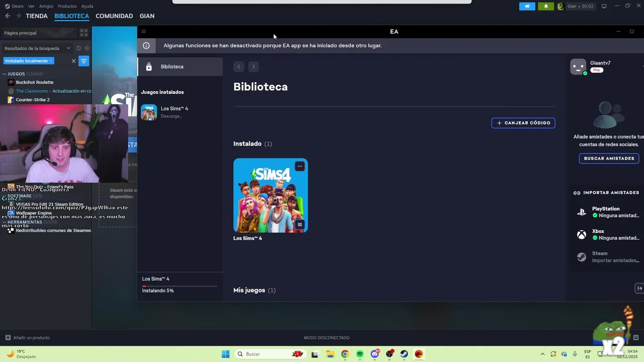Screen dimensions: 644x362
Task: Click the Los Sims 4 install progress bar
Action: point(180,286)
